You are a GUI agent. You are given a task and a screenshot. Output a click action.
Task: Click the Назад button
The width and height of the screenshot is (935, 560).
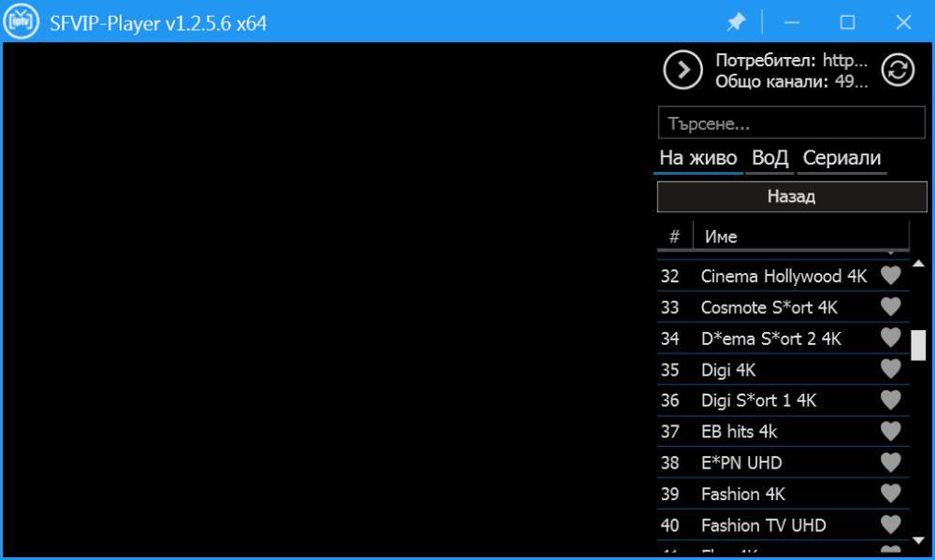pyautogui.click(x=792, y=196)
